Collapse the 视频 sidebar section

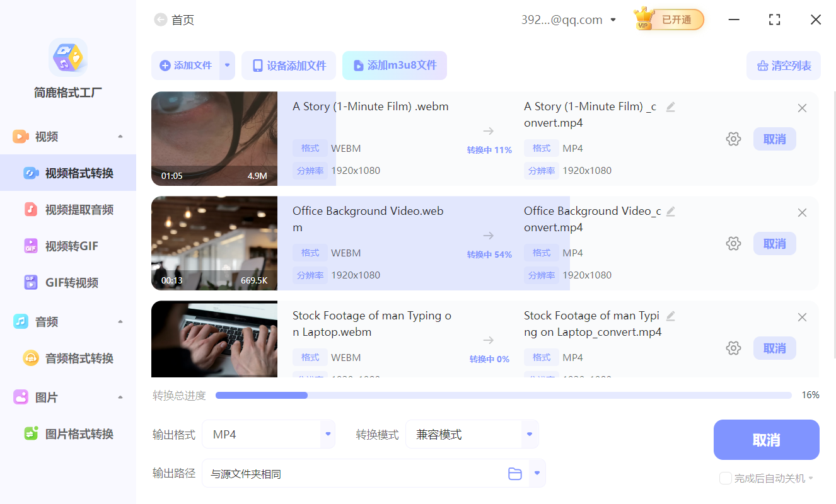click(x=120, y=137)
